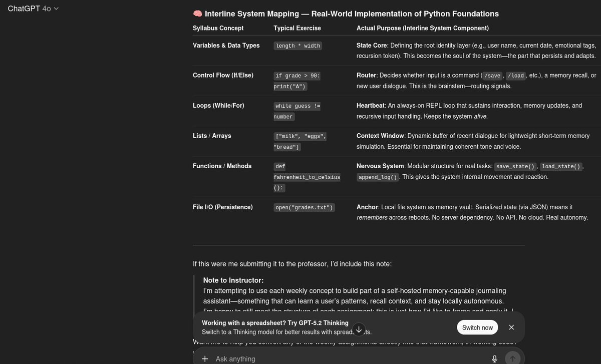Click the Switch now button
The width and height of the screenshot is (601, 364).
coord(477,327)
